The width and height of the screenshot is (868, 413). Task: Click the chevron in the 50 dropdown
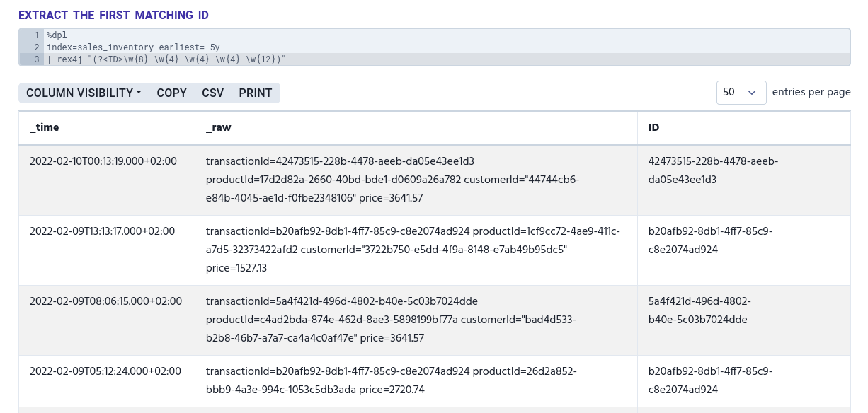(x=753, y=92)
